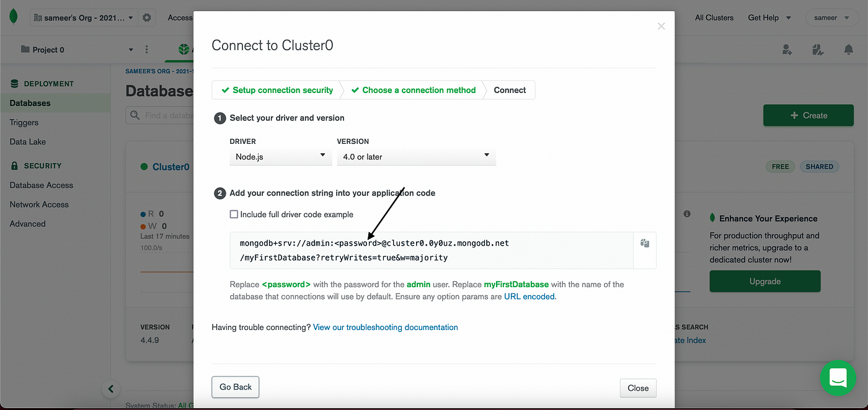This screenshot has height=410, width=868.
Task: Click inside the connection string box
Action: pyautogui.click(x=432, y=251)
